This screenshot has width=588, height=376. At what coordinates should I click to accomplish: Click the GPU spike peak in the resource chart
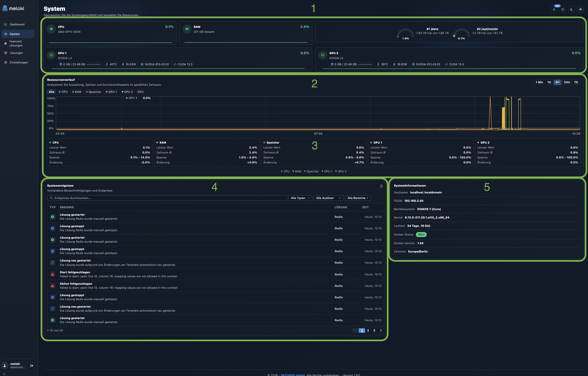[x=490, y=98]
